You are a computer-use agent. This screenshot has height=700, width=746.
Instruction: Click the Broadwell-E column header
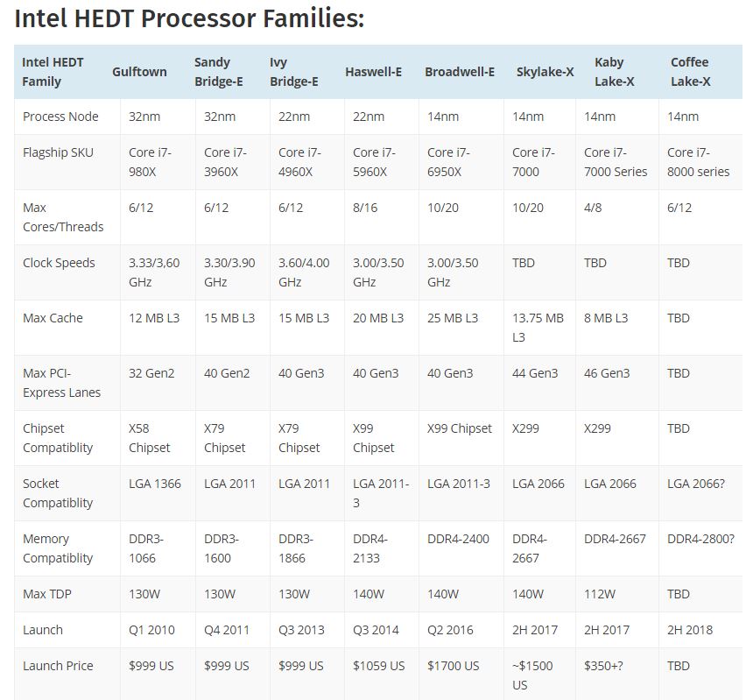(460, 72)
